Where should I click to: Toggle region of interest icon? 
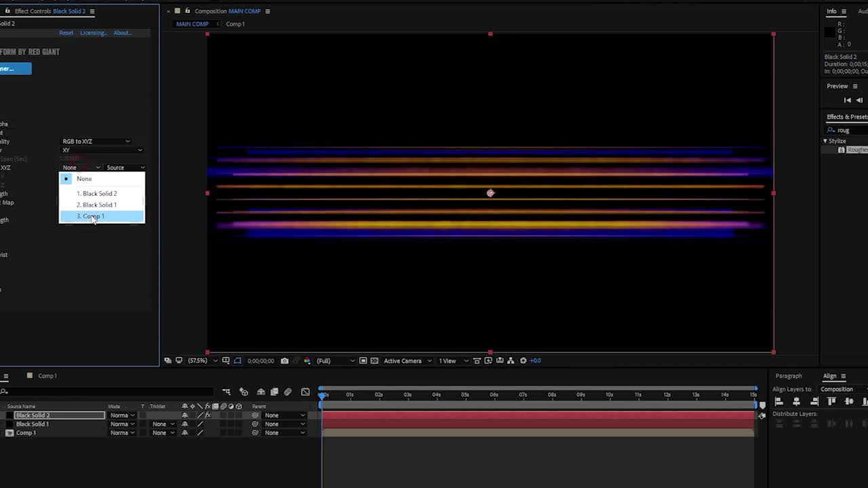[363, 361]
